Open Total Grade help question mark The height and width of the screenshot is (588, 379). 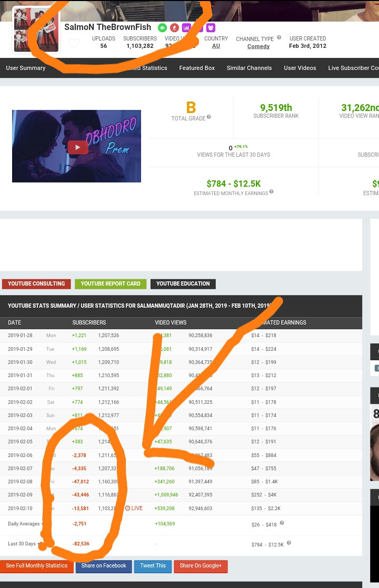(208, 117)
